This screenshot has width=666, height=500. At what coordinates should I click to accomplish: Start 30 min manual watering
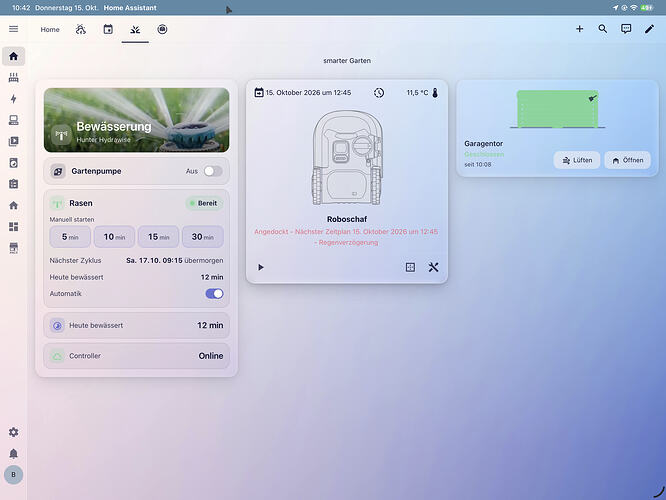(203, 237)
